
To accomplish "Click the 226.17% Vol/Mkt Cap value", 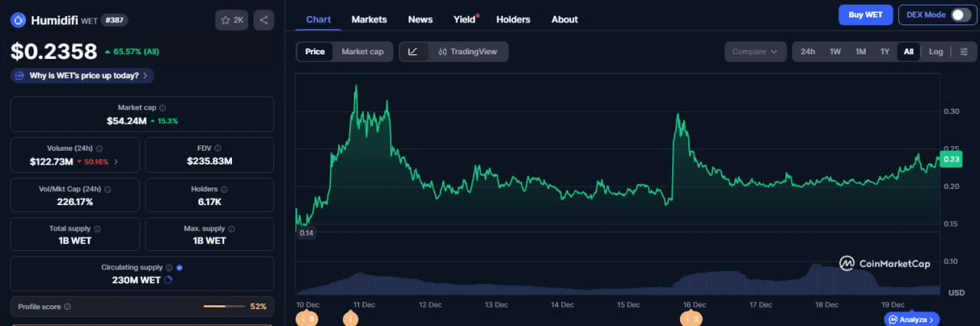I will pyautogui.click(x=75, y=202).
